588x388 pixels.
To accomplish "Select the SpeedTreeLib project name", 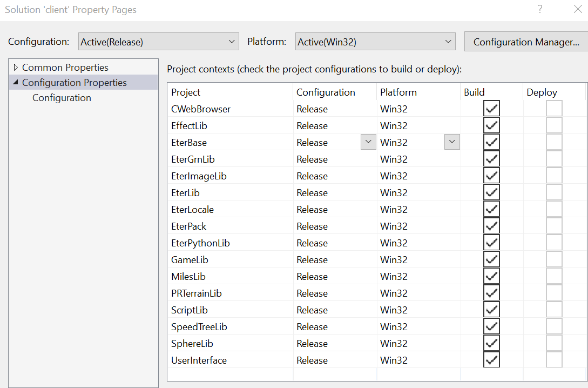I will click(x=199, y=327).
